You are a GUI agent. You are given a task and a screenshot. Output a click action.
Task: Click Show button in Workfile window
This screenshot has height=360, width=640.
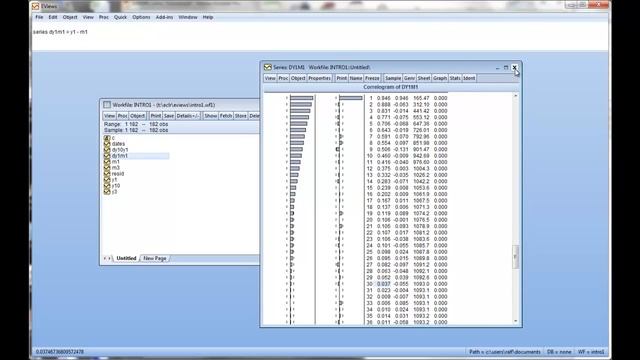(211, 116)
